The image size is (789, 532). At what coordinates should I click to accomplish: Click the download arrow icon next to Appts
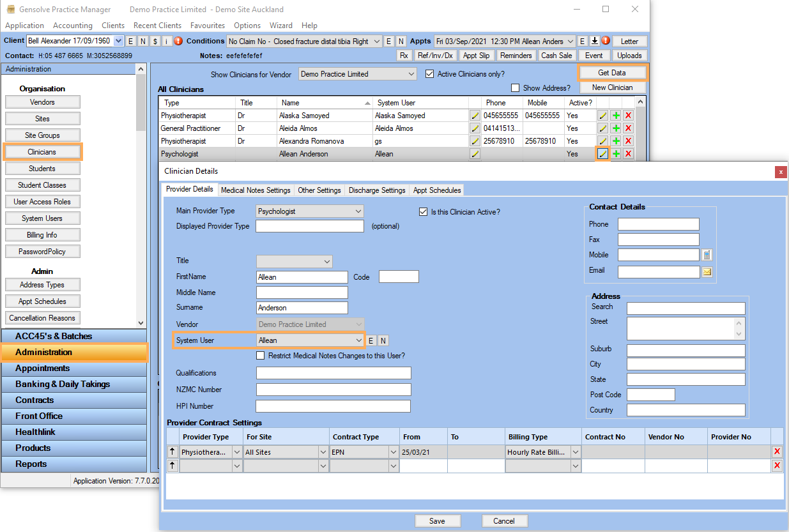click(x=594, y=41)
